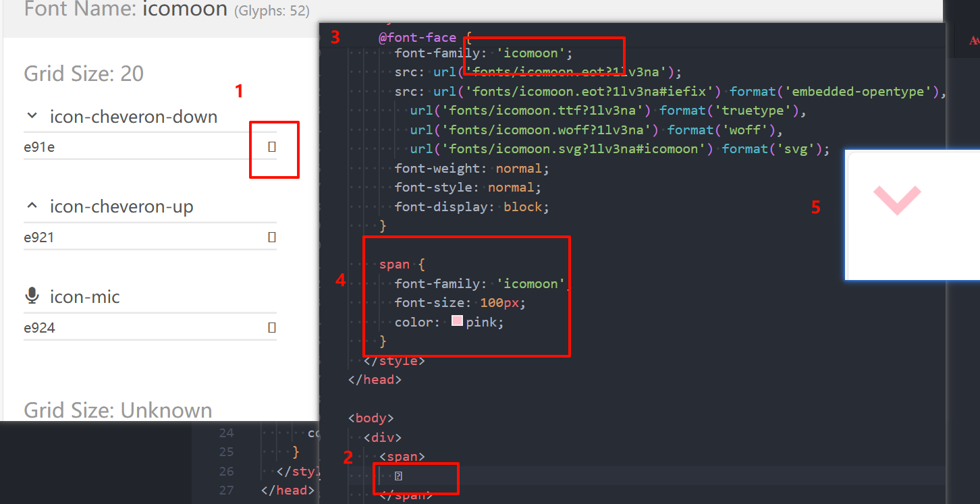Click the icomoon.eot?1lv3na#iefix url line

tap(671, 91)
